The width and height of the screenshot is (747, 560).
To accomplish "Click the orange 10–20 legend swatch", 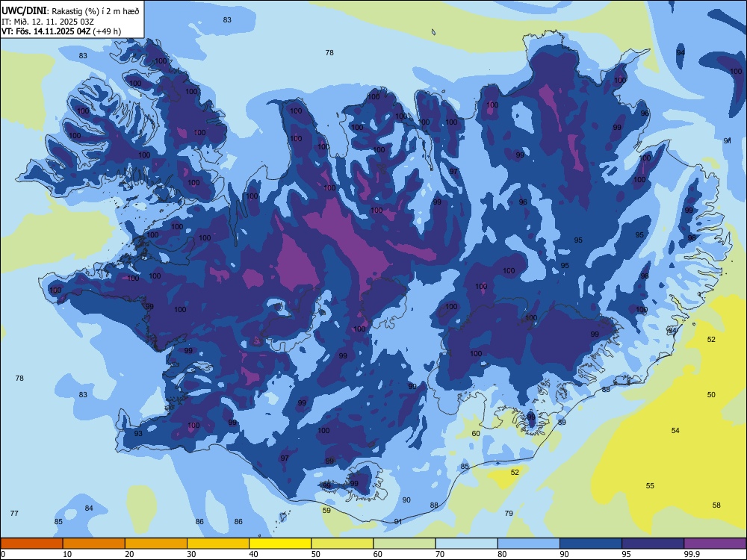I will click(94, 544).
